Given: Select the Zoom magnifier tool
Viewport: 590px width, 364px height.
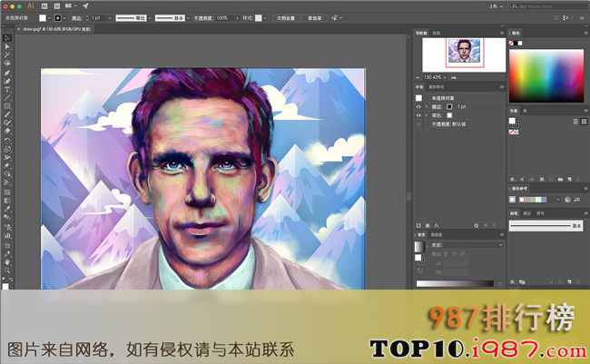Looking at the screenshot, I should (x=7, y=271).
